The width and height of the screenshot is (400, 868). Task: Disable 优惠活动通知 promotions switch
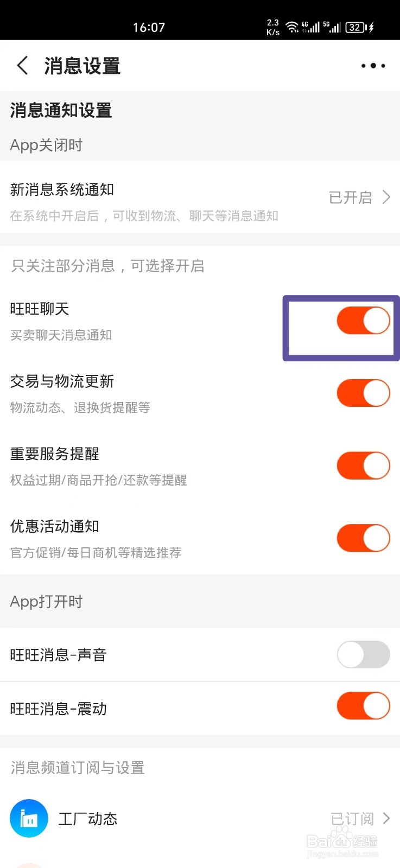point(363,538)
